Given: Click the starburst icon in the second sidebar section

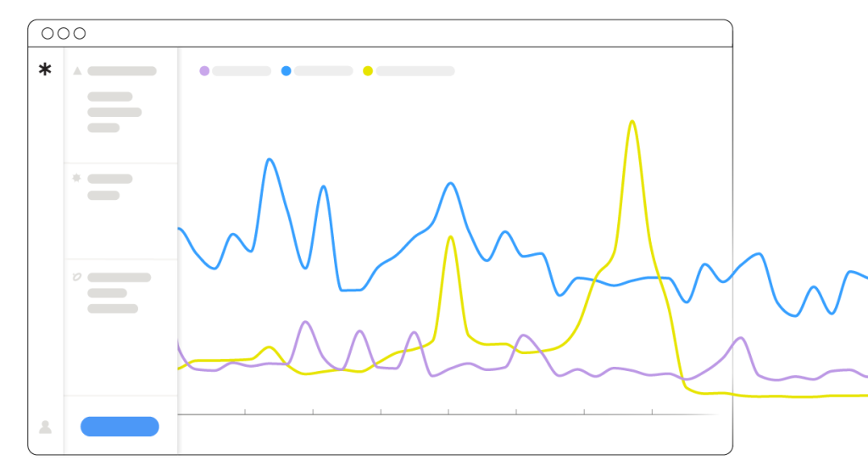Looking at the screenshot, I should (77, 179).
